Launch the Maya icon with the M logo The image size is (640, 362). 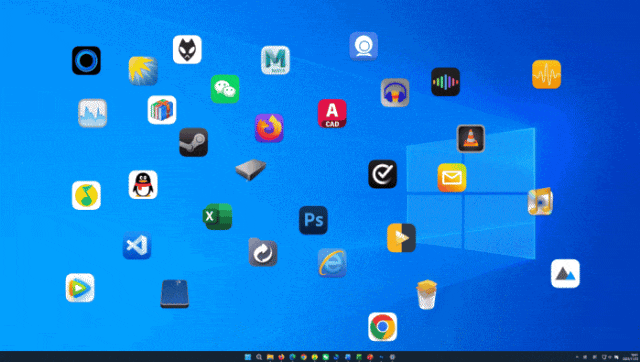276,60
